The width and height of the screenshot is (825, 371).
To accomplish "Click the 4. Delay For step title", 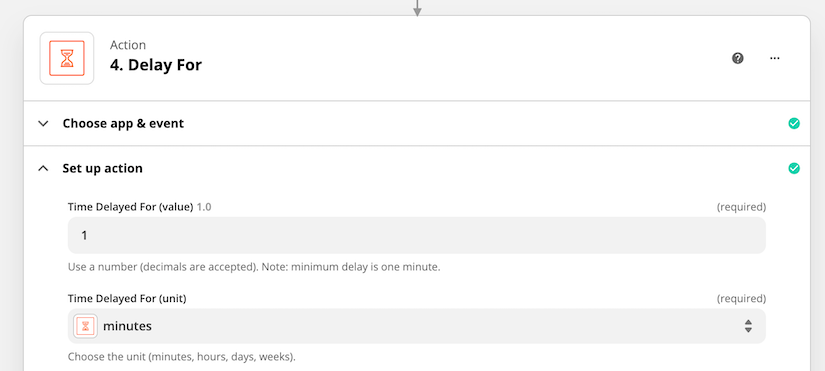I will pyautogui.click(x=156, y=65).
